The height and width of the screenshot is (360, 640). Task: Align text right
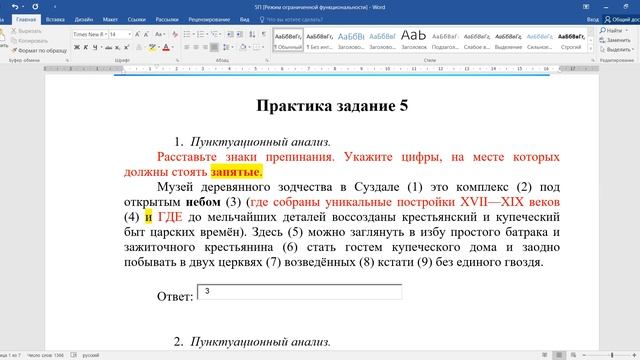205,48
